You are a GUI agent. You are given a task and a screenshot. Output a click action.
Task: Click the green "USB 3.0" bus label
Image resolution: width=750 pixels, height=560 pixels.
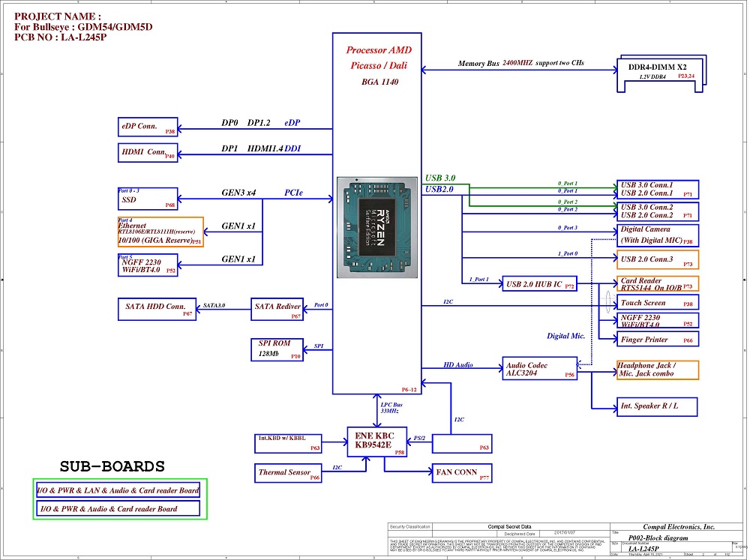coord(440,178)
